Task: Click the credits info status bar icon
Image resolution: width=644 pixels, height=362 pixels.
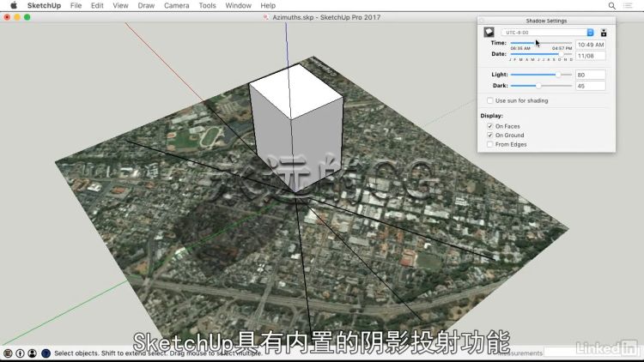Action: pos(20,353)
